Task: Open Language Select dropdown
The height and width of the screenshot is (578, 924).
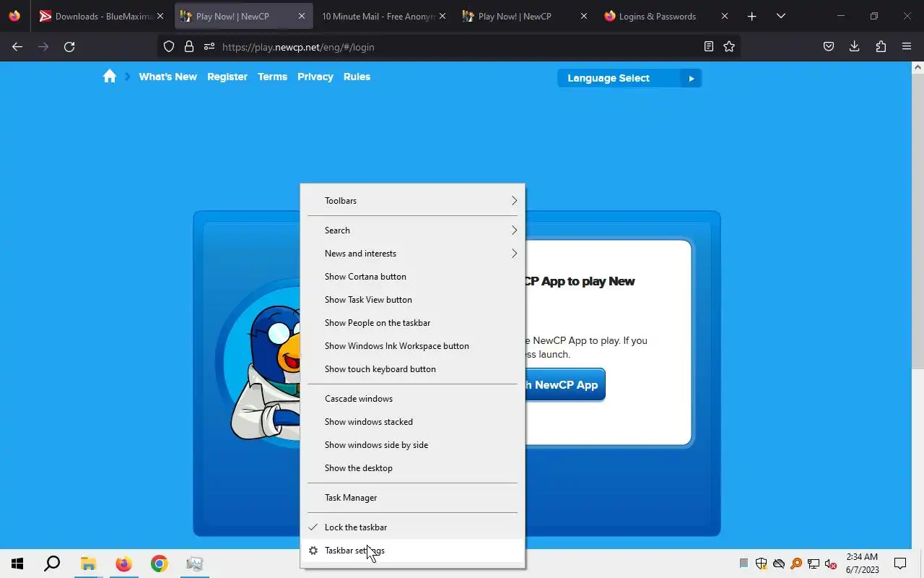Action: coord(629,78)
